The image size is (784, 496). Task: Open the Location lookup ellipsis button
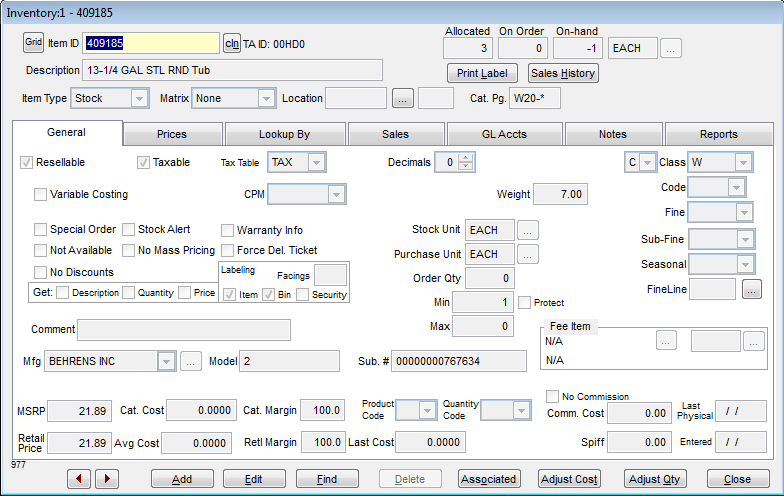pos(402,98)
